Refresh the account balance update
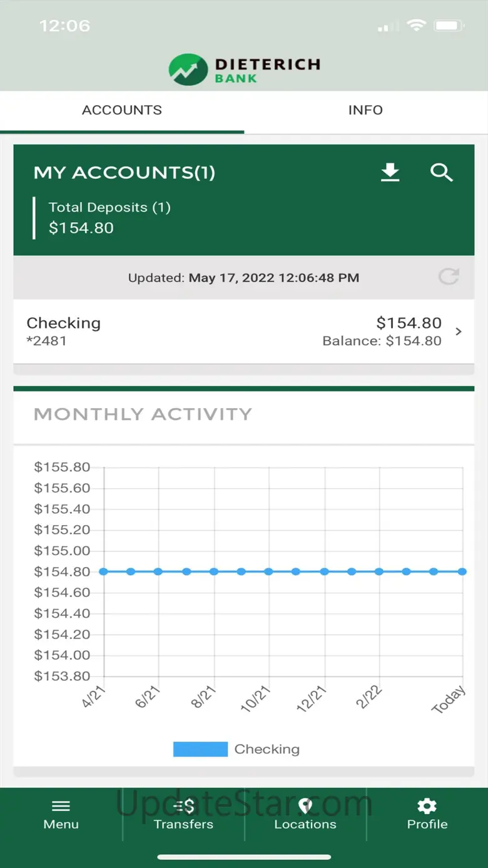The height and width of the screenshot is (868, 488). 449,277
